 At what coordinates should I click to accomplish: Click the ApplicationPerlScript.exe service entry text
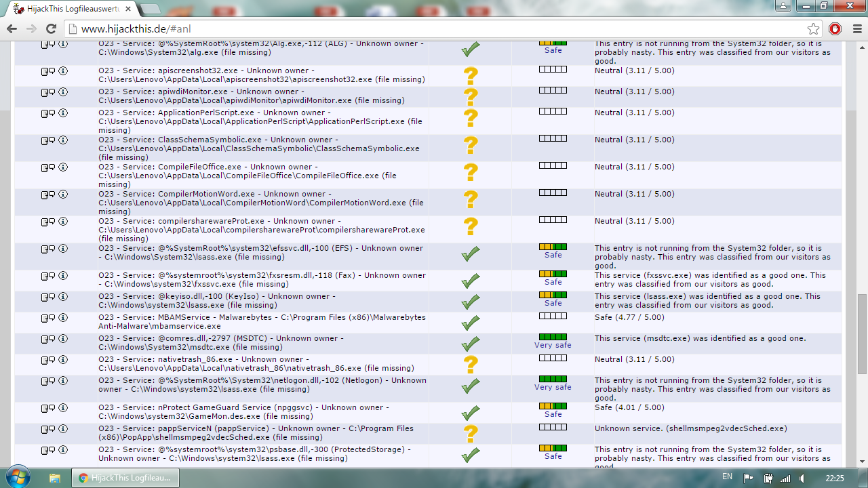[262, 121]
